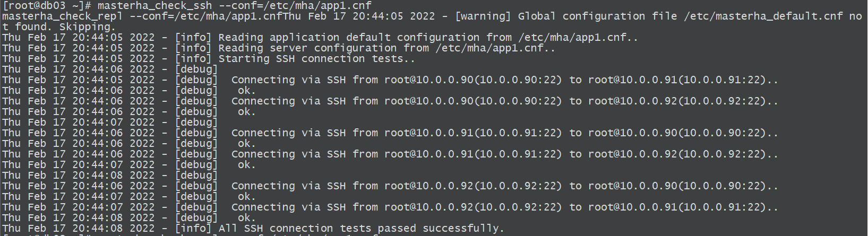The width and height of the screenshot is (868, 236).
Task: Click the masterha_check_ssh command text
Action: [x=154, y=5]
